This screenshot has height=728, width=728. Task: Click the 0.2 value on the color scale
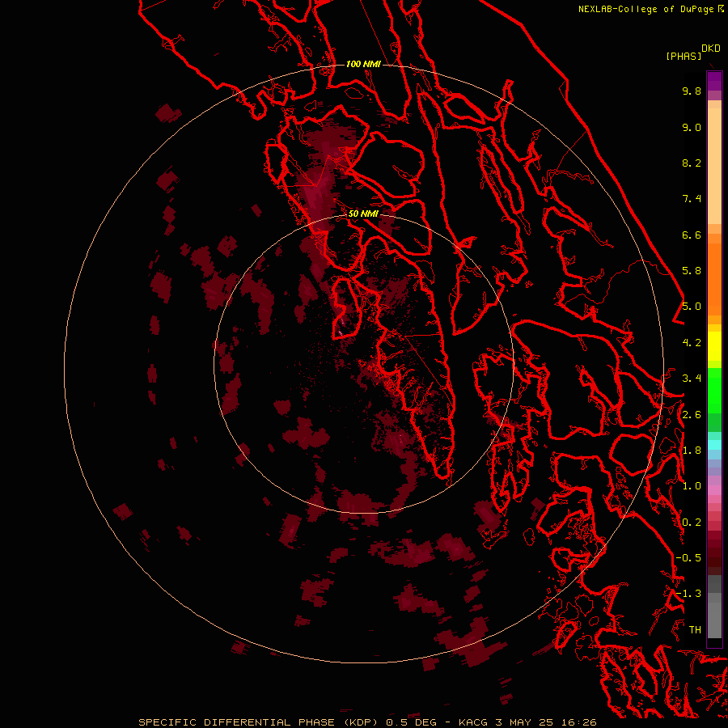coord(692,523)
